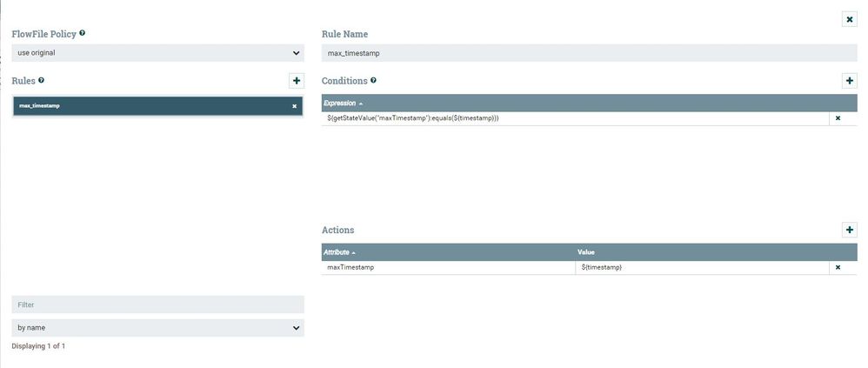Delete the max_timestamp rule

(294, 106)
